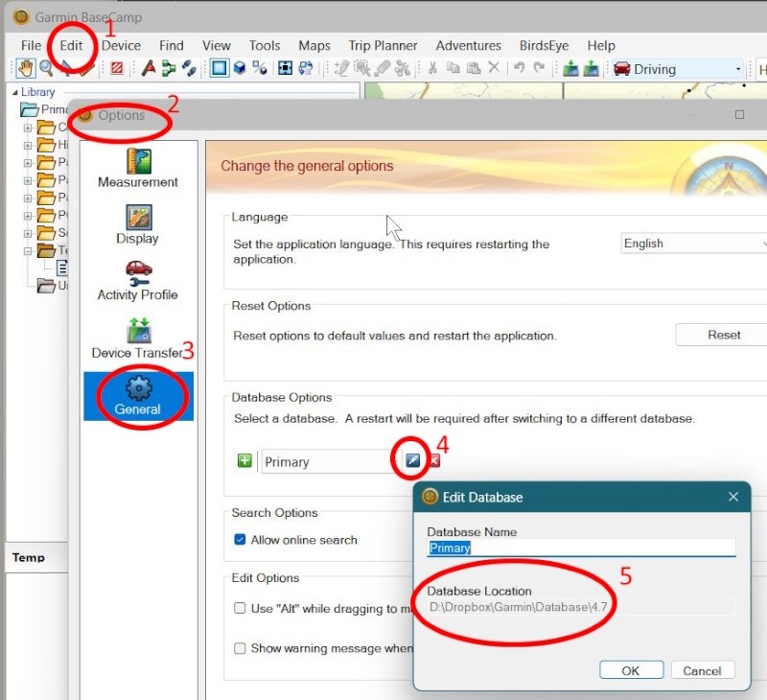
Task: Click the Reset options button
Action: (724, 335)
